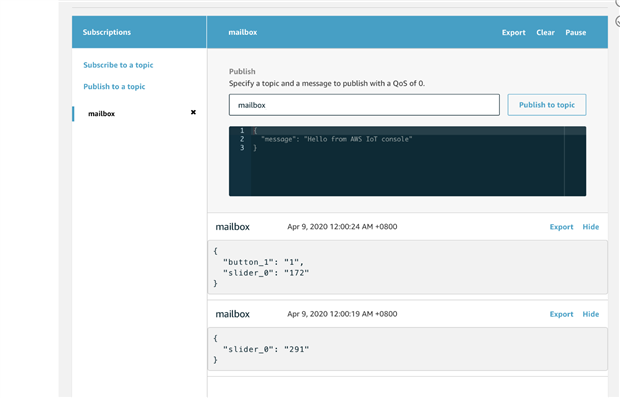Click the topic input field containing mailbox
The image size is (620, 398).
pos(364,105)
